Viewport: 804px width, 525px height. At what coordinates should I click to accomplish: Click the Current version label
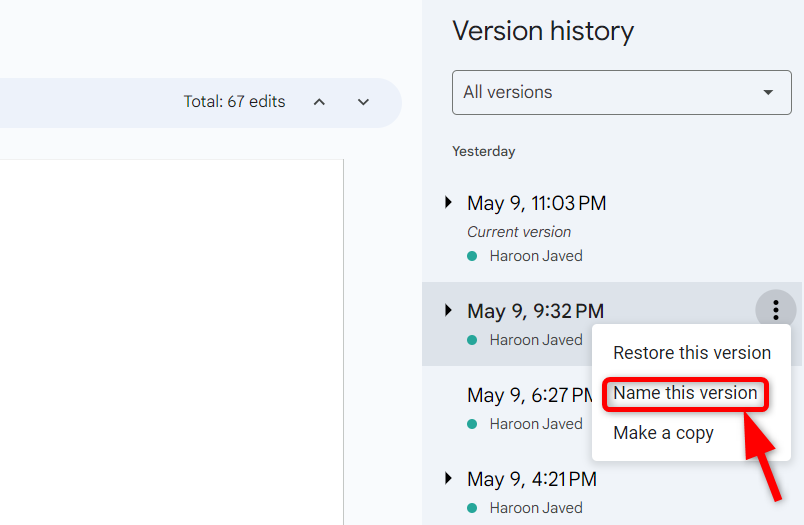coord(519,232)
